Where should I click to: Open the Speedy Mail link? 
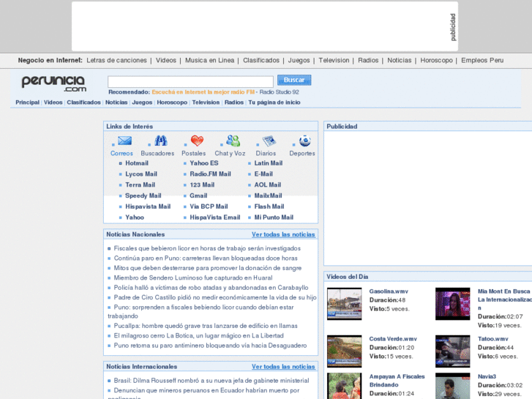tap(143, 195)
